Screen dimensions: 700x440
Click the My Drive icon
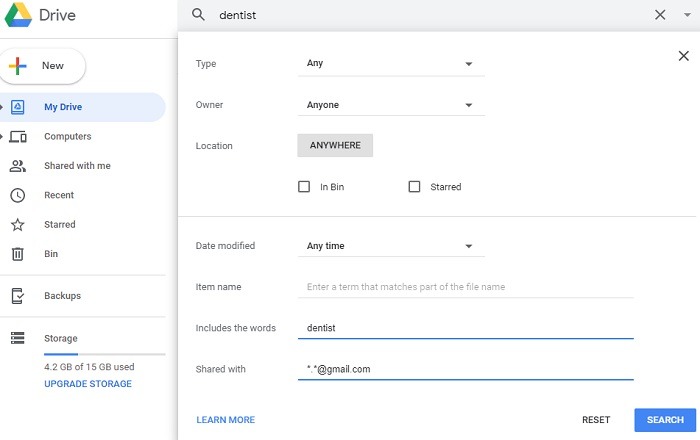point(18,107)
